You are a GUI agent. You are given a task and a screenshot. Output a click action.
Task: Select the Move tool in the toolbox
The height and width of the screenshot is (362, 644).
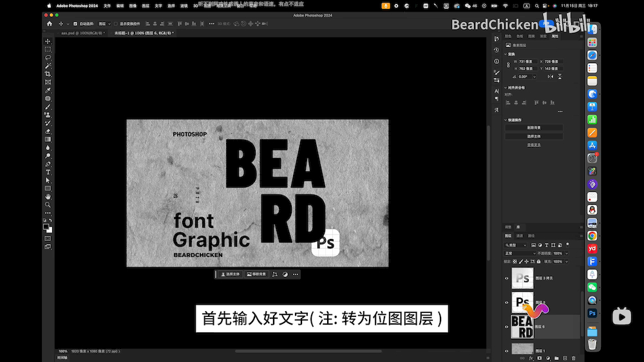point(48,41)
